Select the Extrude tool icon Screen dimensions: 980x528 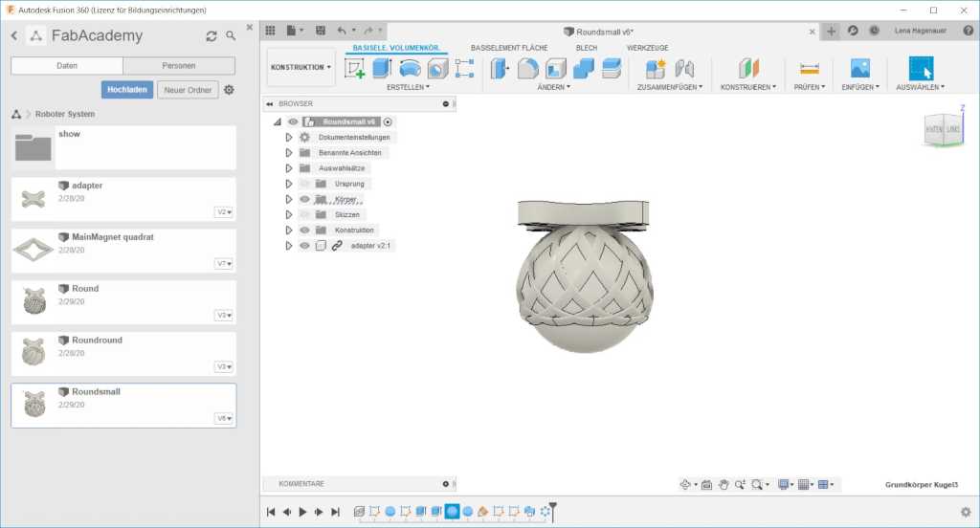(382, 68)
